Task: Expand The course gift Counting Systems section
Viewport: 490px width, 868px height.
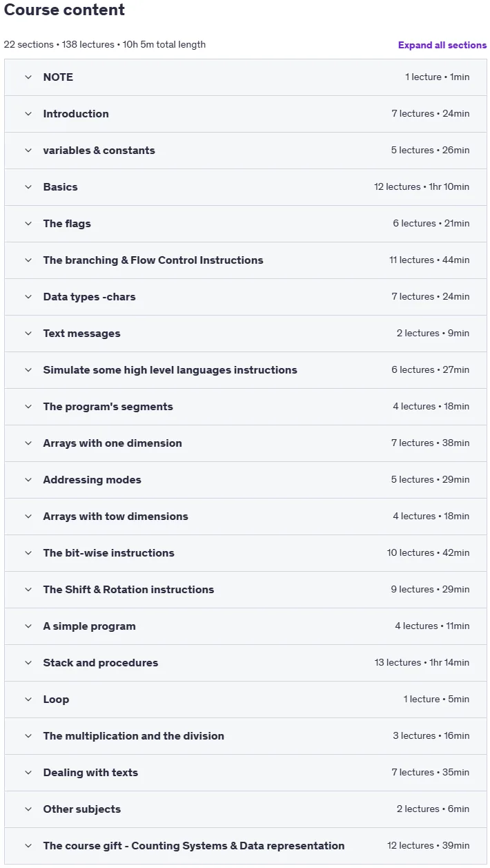Action: pos(246,846)
